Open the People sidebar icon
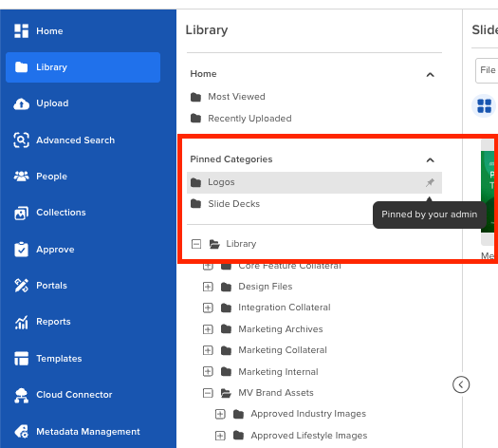The image size is (498, 448). (x=21, y=176)
